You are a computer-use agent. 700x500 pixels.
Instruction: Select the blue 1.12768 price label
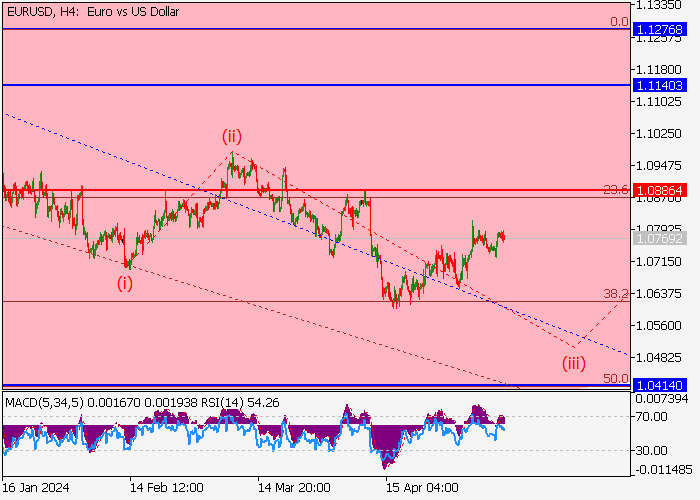[659, 29]
